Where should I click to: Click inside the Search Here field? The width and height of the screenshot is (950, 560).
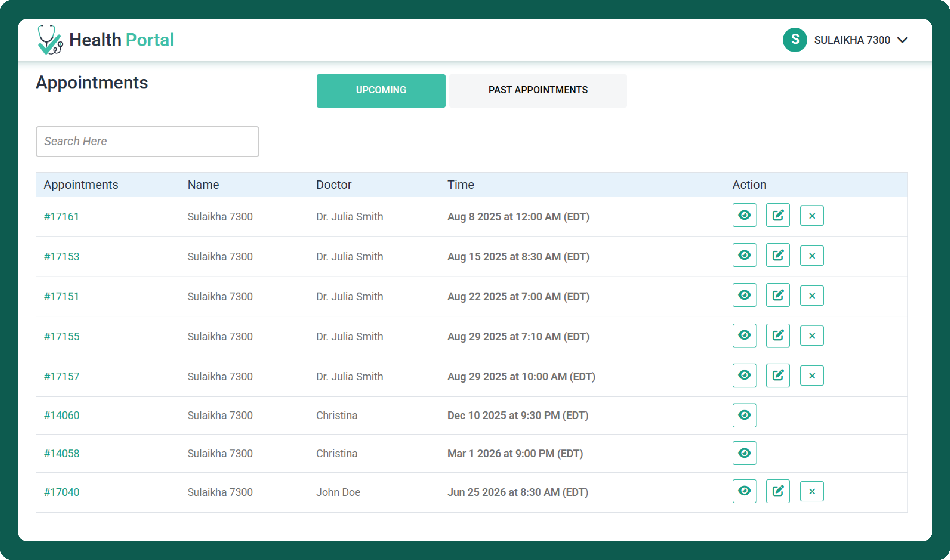(147, 141)
